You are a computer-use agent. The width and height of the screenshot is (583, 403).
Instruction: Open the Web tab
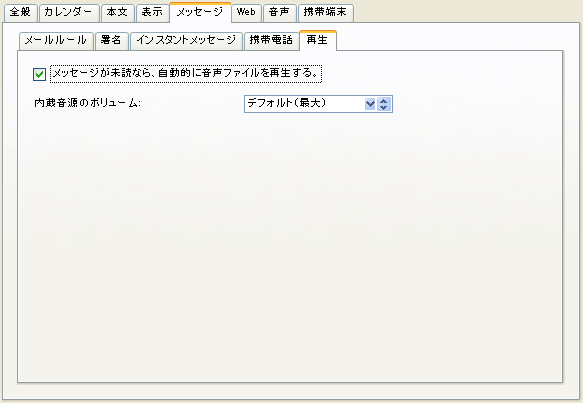(x=246, y=13)
